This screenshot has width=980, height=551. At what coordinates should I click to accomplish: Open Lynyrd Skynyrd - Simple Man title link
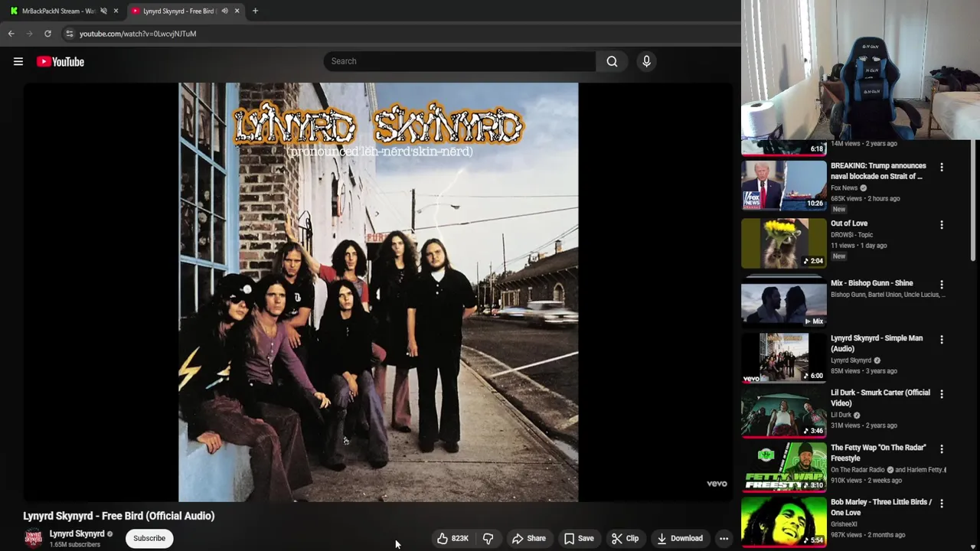[877, 343]
